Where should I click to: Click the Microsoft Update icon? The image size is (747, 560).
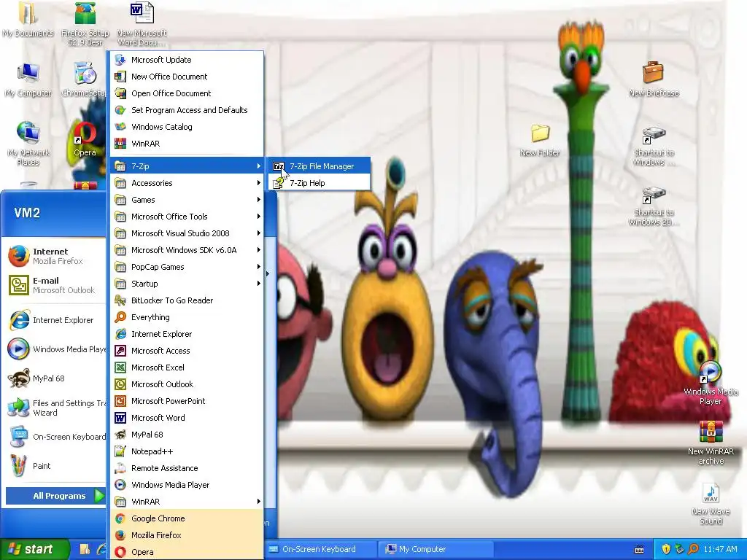(120, 60)
